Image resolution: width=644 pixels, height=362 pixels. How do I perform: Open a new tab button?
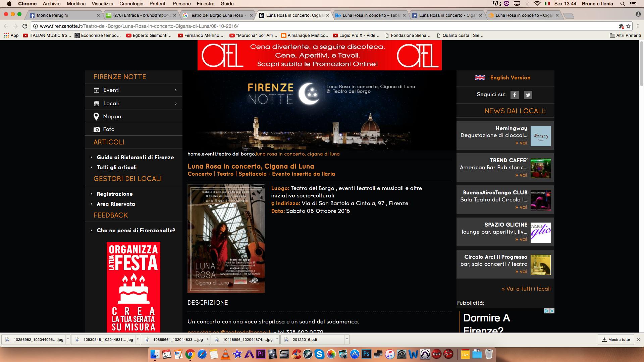click(569, 15)
